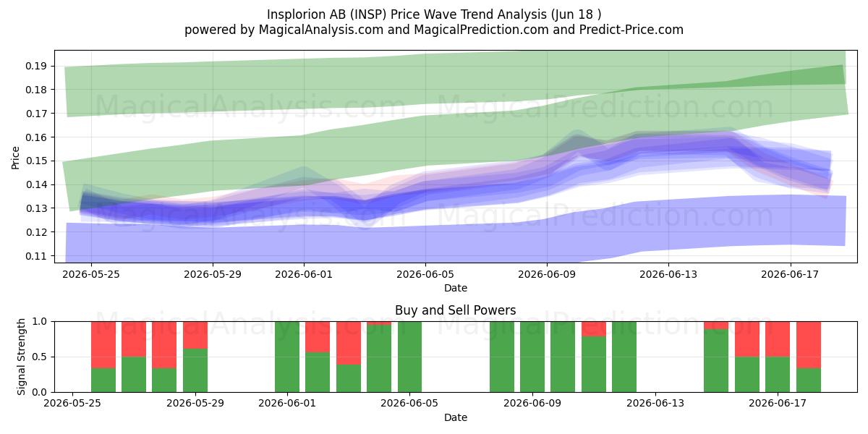Click 2026-06-09 on the price chart axis
The image size is (868, 434).
pos(547,273)
